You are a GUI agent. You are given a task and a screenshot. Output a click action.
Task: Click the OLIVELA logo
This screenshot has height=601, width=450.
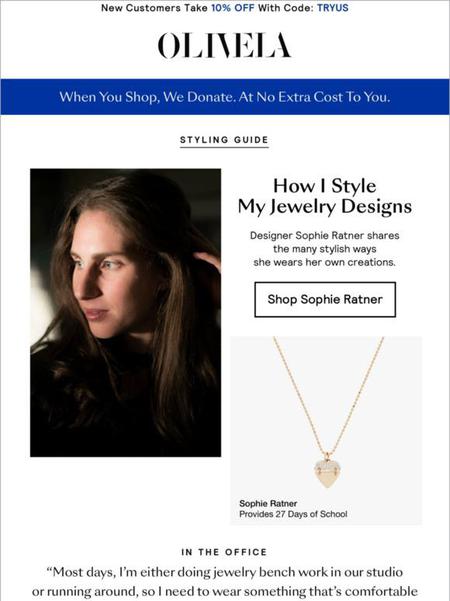pos(224,45)
